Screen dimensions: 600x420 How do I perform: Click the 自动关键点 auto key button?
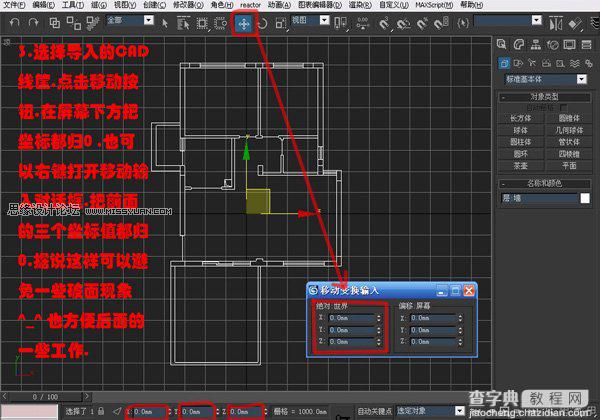click(x=375, y=411)
